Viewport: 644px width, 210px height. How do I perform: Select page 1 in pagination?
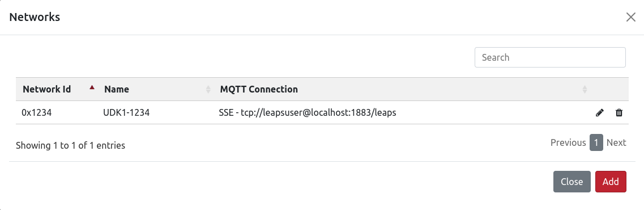pos(596,143)
